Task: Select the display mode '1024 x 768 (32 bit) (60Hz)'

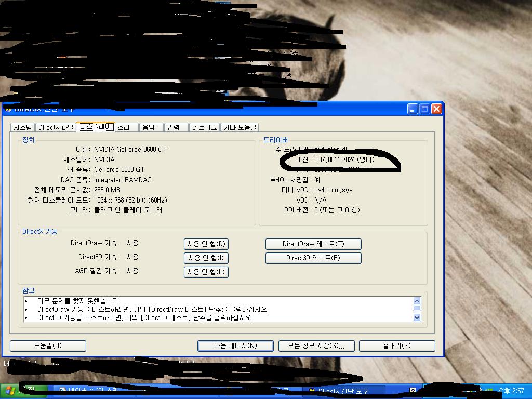Action: [130, 200]
